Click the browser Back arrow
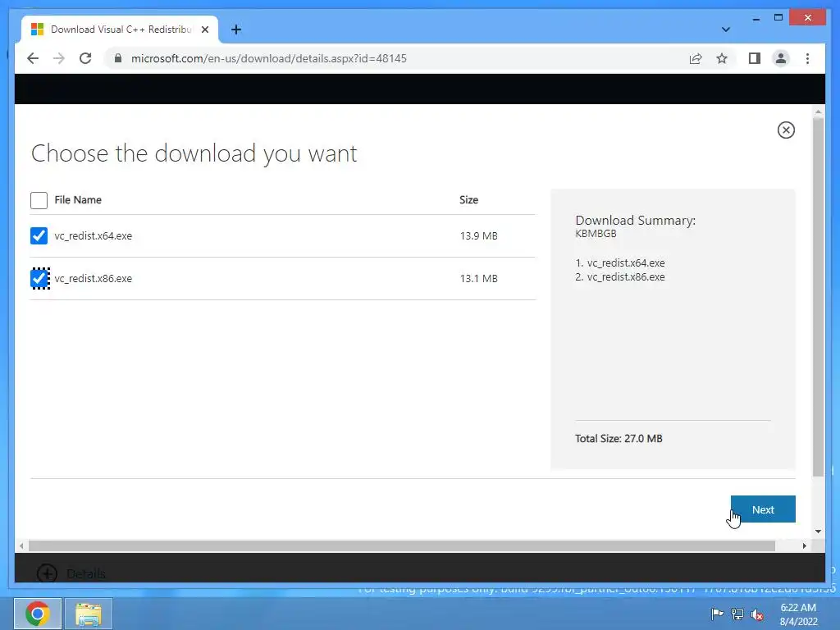The image size is (840, 630). pyautogui.click(x=33, y=58)
